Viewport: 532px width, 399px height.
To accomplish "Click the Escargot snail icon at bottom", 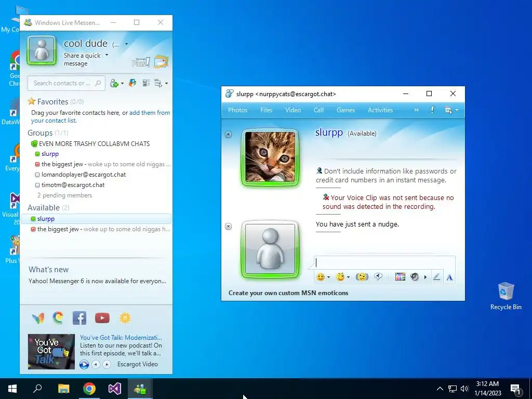I will pos(58,318).
